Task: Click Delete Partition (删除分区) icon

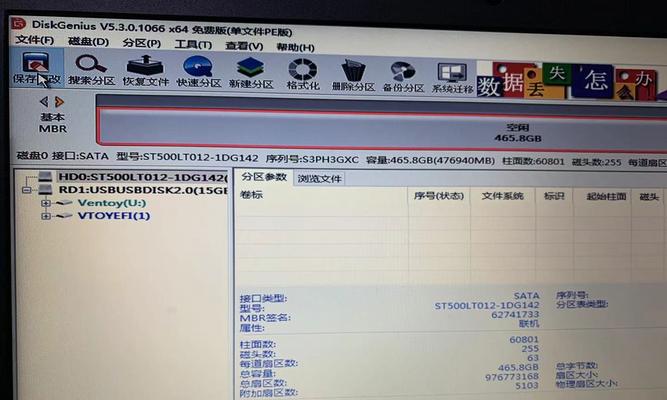Action: click(x=353, y=76)
